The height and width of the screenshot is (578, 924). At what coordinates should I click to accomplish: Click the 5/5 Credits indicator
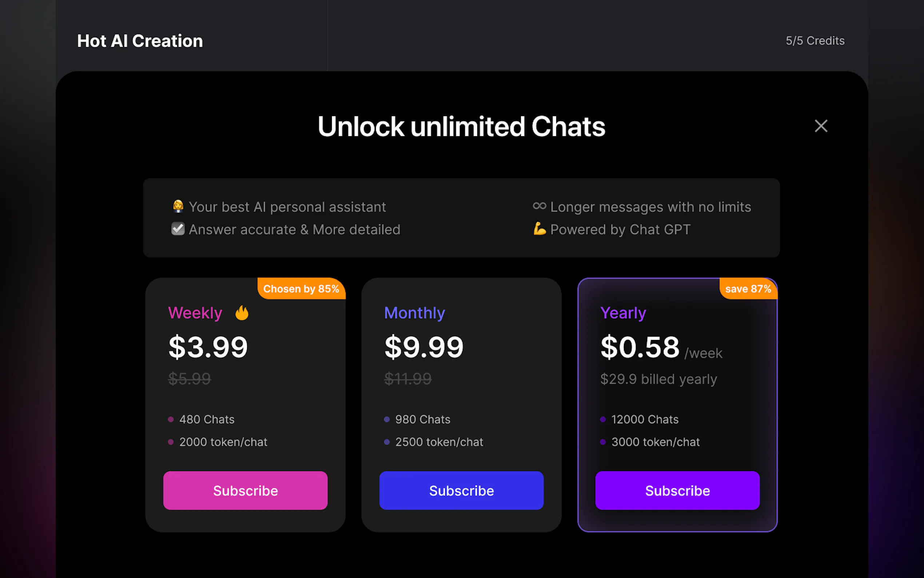814,40
